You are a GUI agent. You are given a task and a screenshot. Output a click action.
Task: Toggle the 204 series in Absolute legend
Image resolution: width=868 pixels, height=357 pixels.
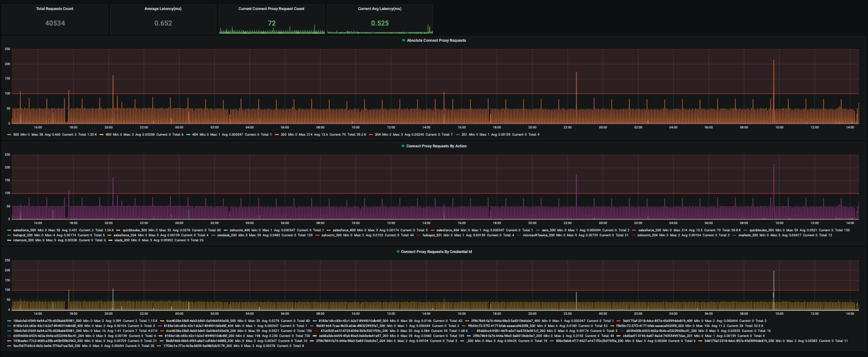tap(378, 135)
